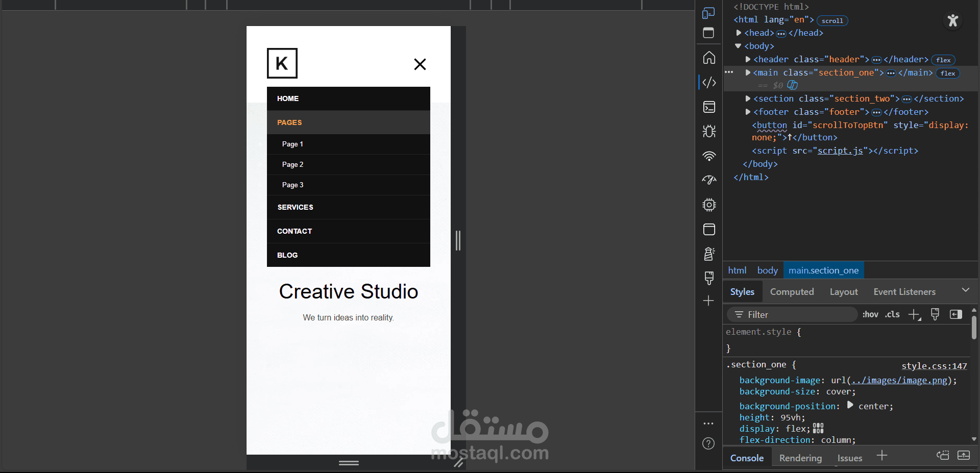Click the accessibility figure icon
Image resolution: width=980 pixels, height=473 pixels.
(952, 20)
